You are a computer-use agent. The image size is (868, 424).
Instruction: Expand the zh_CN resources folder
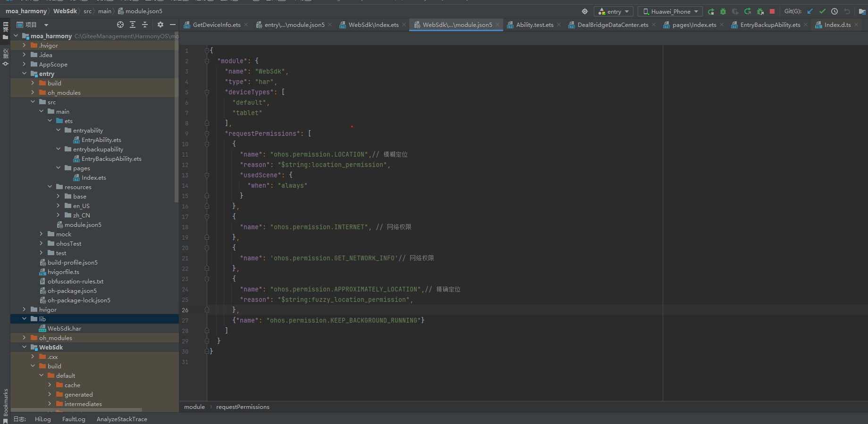click(x=58, y=215)
